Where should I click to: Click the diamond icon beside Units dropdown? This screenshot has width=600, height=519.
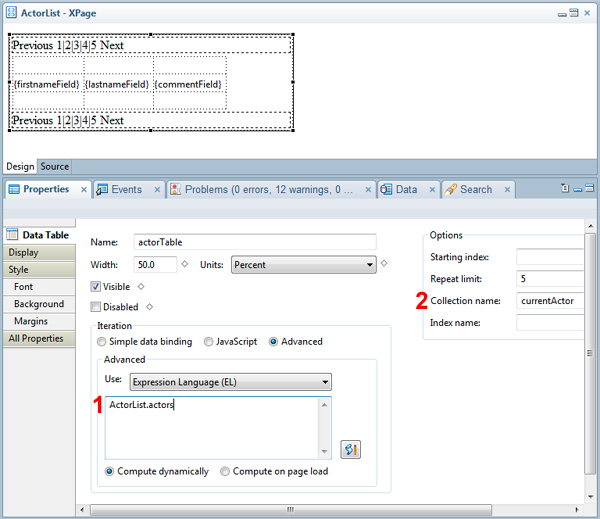(x=384, y=264)
